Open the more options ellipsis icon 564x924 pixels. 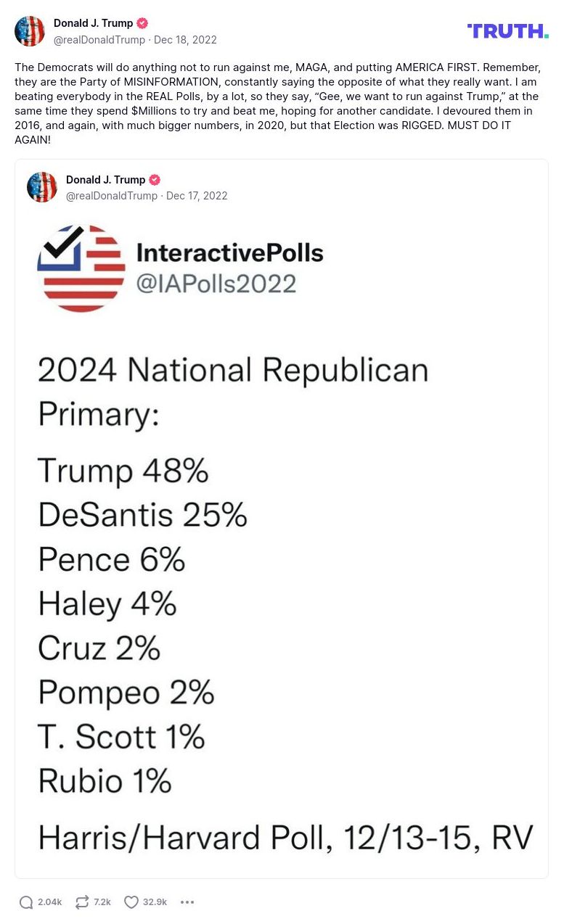click(187, 902)
